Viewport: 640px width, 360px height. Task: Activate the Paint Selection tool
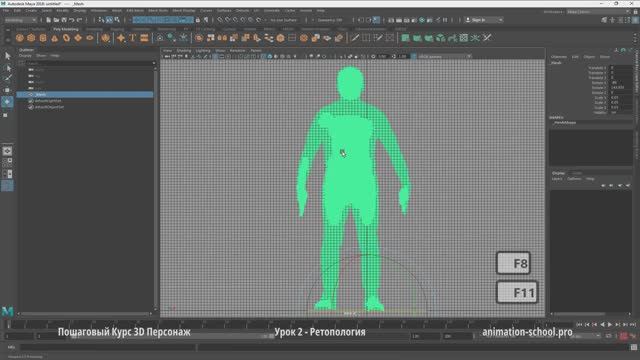coord(7,78)
